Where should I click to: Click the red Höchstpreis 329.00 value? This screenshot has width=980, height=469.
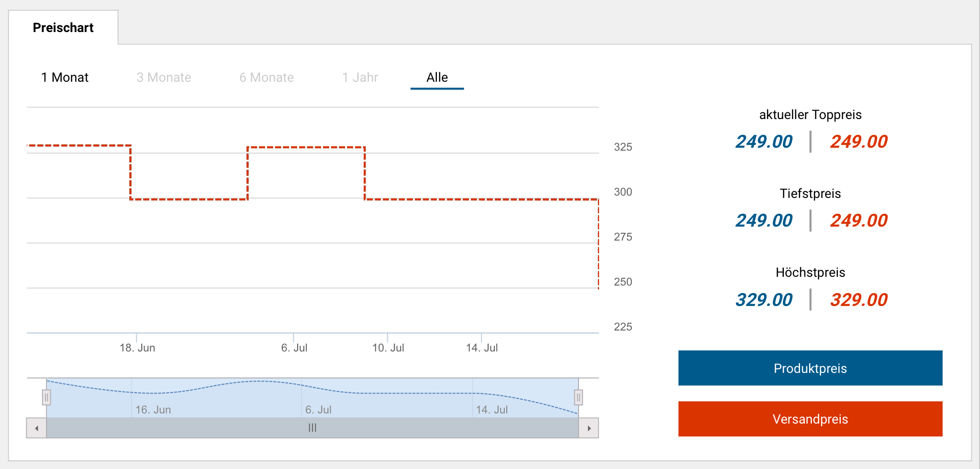(858, 300)
